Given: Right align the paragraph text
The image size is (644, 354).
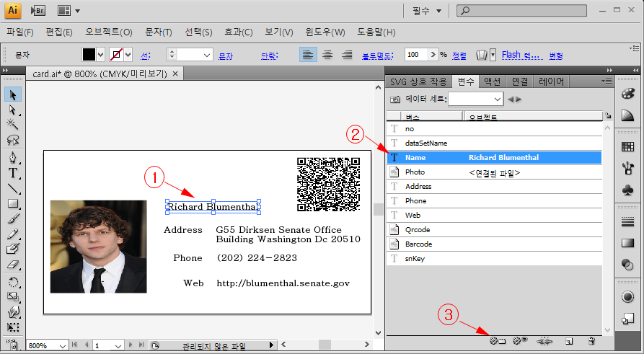Looking at the screenshot, I should tap(347, 55).
